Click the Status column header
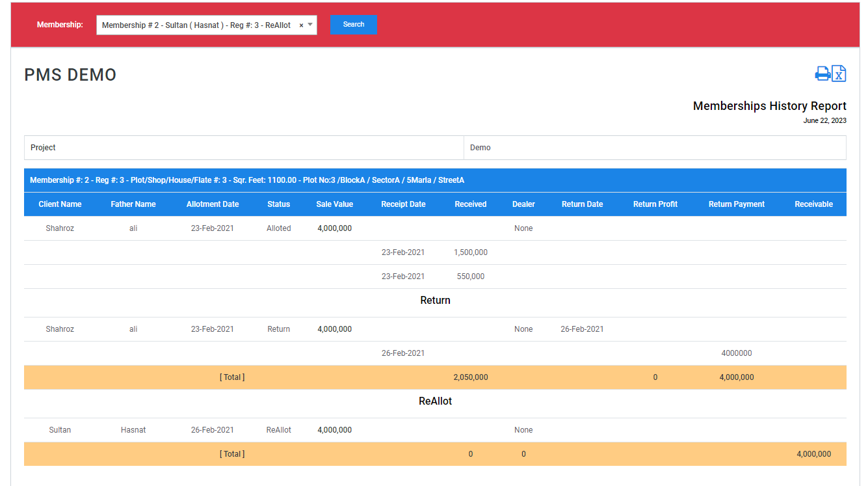Screen dimensions: 868x486 click(x=278, y=204)
